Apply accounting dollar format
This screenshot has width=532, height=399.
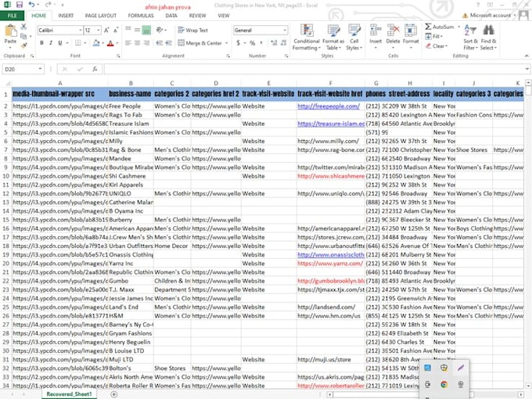tap(239, 43)
